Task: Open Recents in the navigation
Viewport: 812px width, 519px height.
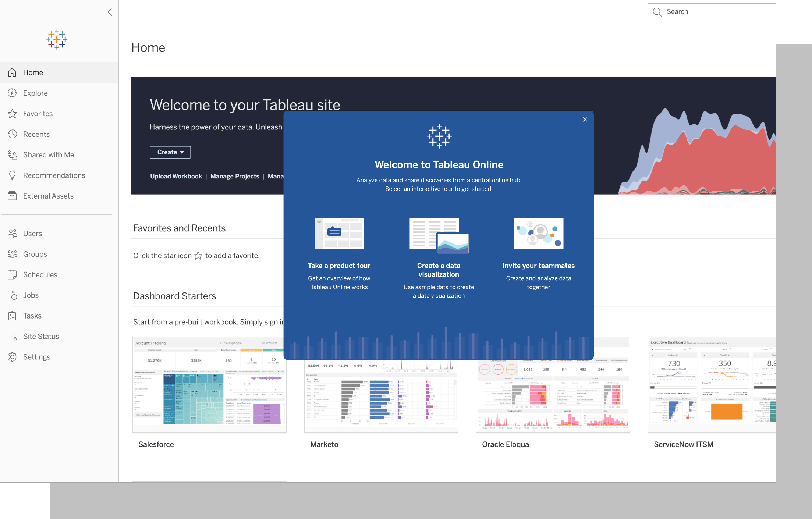Action: click(36, 134)
